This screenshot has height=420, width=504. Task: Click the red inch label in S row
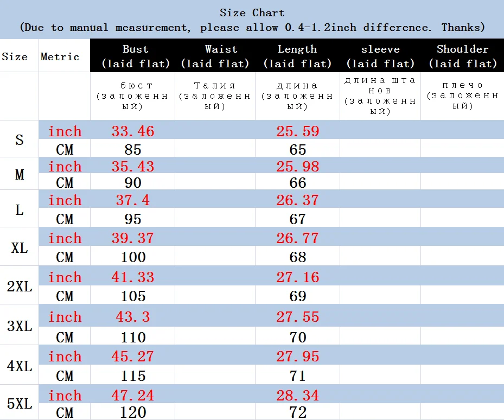(x=65, y=131)
